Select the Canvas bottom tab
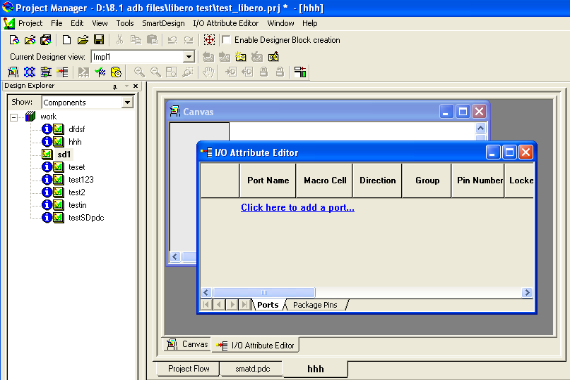570x380 pixels. 188,344
